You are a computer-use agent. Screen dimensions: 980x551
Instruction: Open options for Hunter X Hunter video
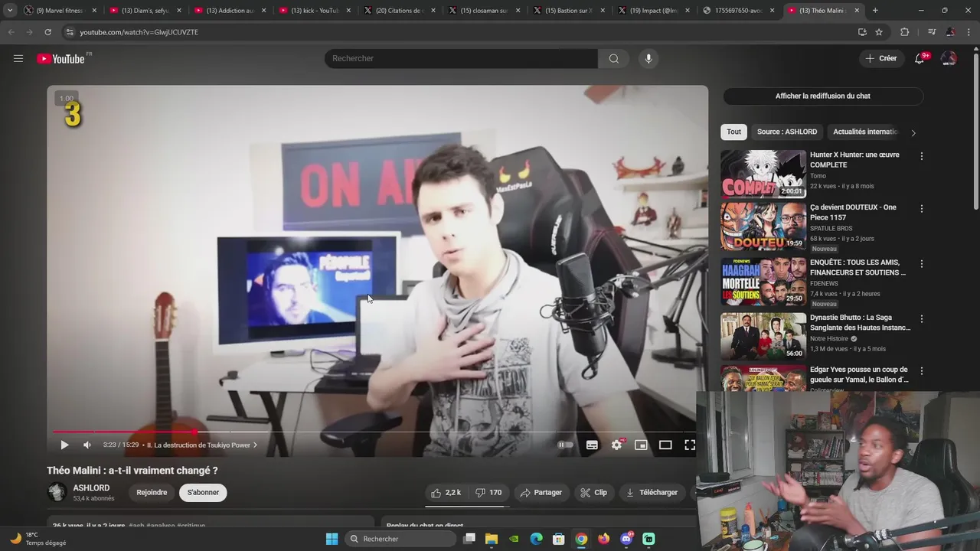point(922,156)
